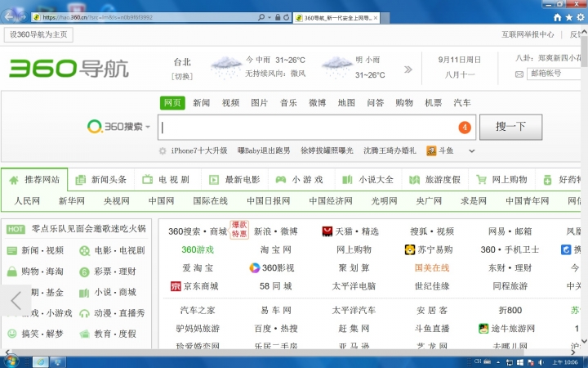
Task: Click the 360影视 colorful play icon
Action: 255,267
